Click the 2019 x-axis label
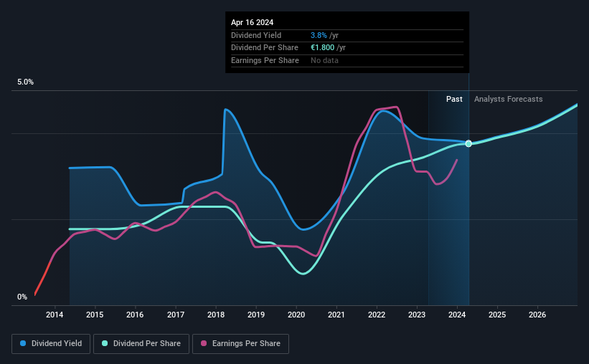This screenshot has width=589, height=364. [x=256, y=315]
